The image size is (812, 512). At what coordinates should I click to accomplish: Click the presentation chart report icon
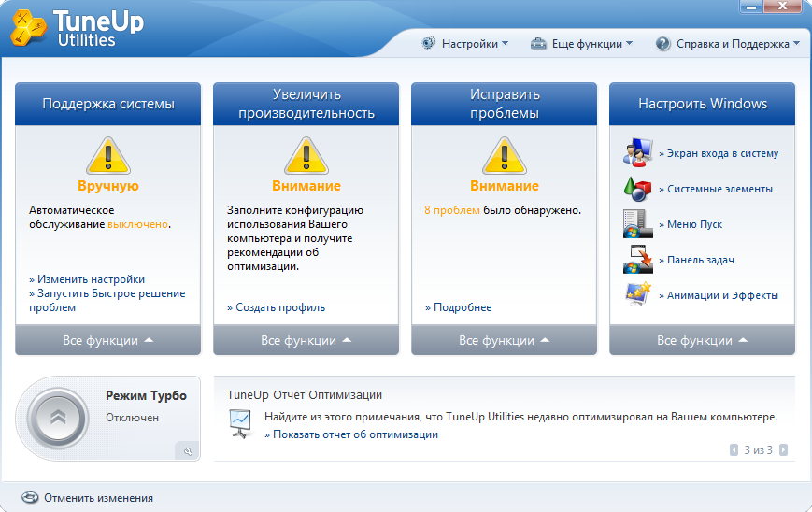pyautogui.click(x=240, y=424)
